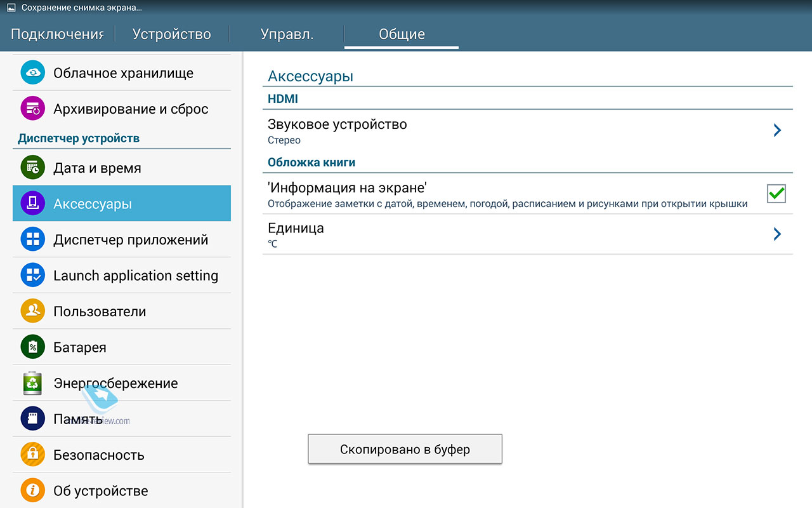This screenshot has height=508, width=812.
Task: Click the About device info icon (Об устройстве)
Action: click(x=32, y=491)
